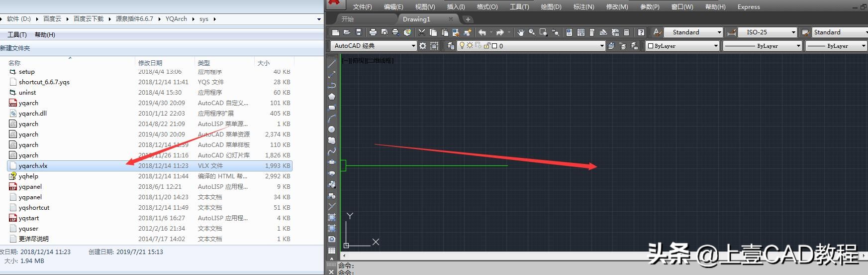This screenshot has height=275, width=868.
Task: Click the Cut scissors icon
Action: (x=422, y=32)
